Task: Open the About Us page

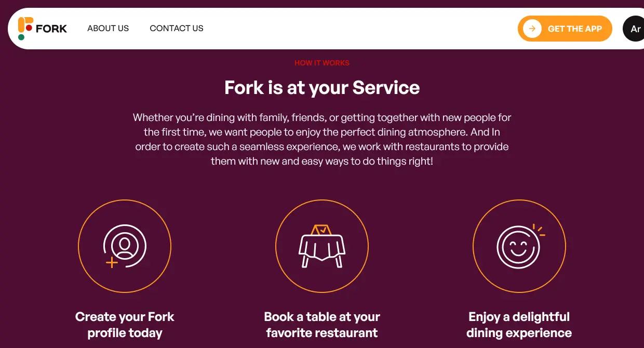Action: [x=108, y=29]
